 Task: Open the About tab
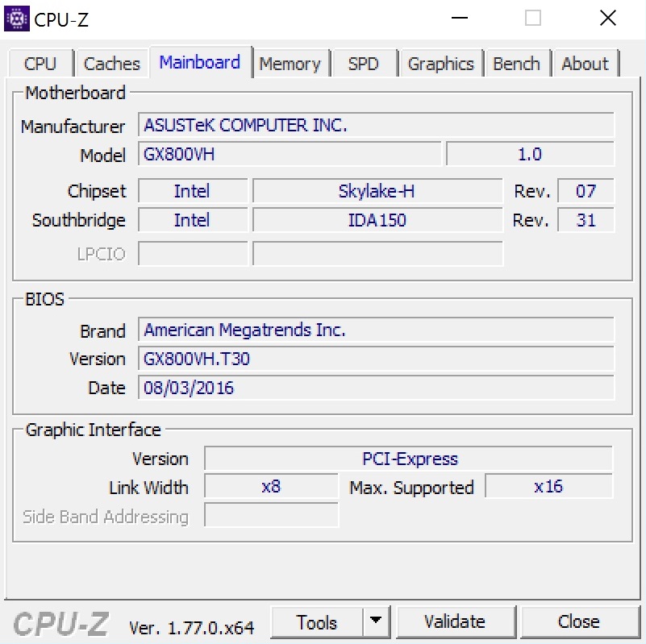coord(585,64)
